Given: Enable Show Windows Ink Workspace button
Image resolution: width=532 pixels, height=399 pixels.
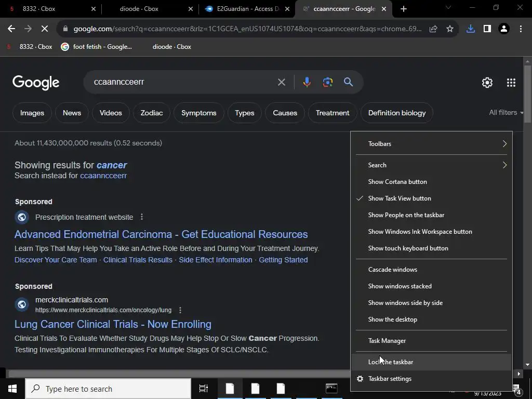Looking at the screenshot, I should pyautogui.click(x=431, y=232).
